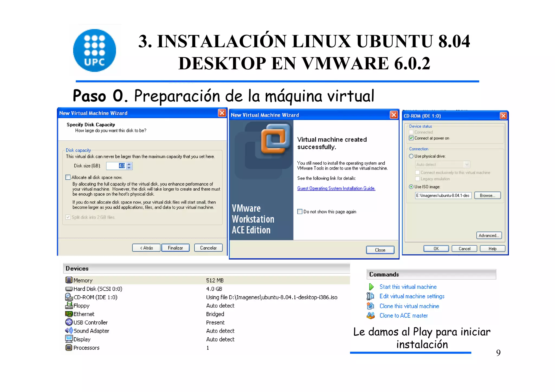Select the CD-ROM (IDE 1:0) row text
Image resolution: width=555 pixels, height=392 pixels.
point(95,297)
